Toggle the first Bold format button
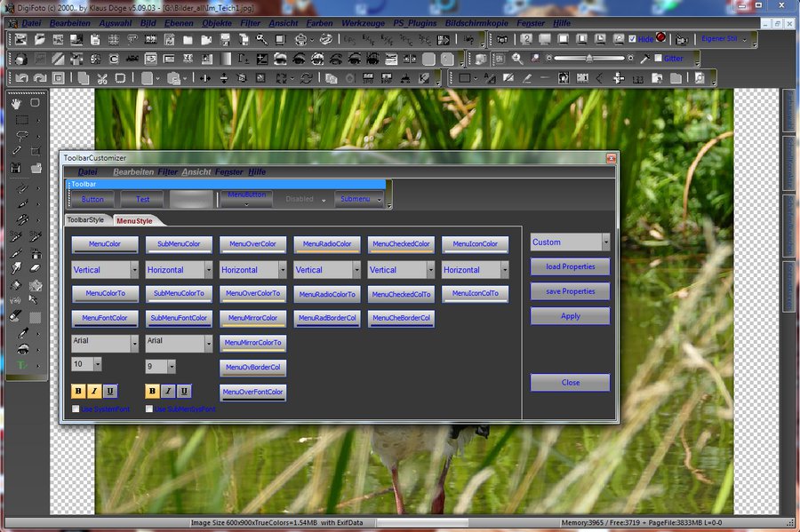The image size is (800, 532). pos(78,391)
